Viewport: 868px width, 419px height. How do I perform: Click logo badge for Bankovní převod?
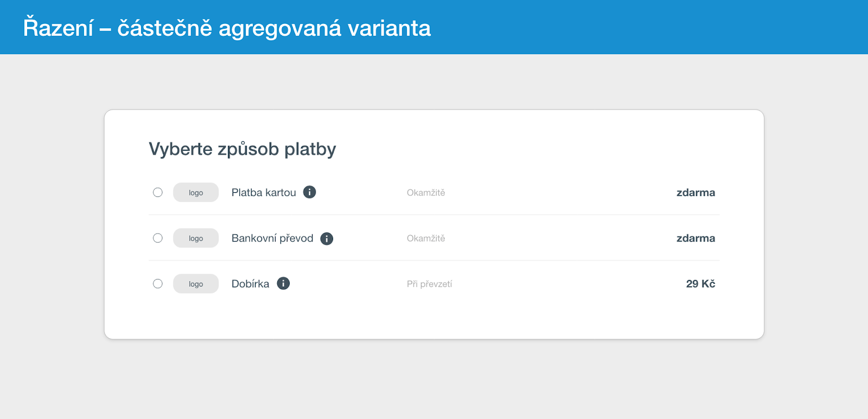pos(196,238)
